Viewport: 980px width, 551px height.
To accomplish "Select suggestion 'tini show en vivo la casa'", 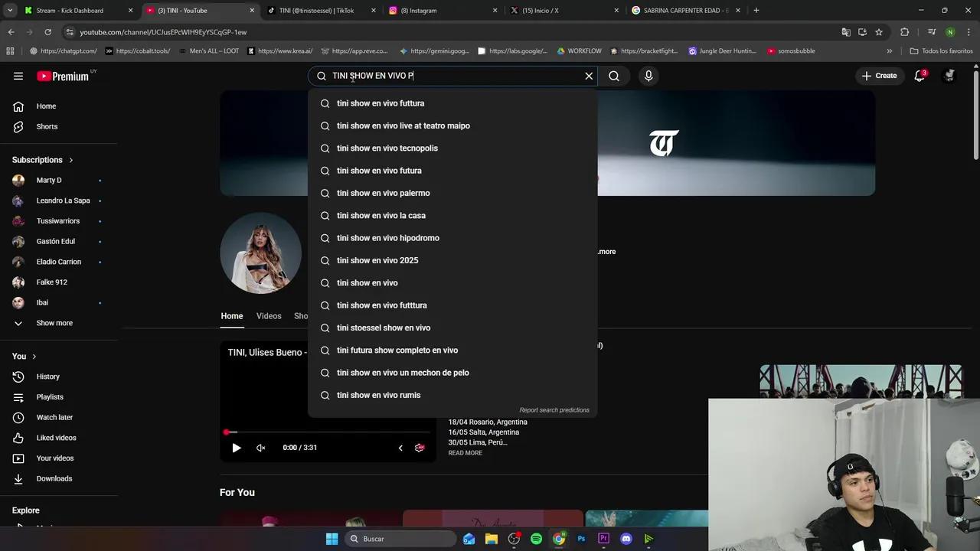I will (x=452, y=216).
